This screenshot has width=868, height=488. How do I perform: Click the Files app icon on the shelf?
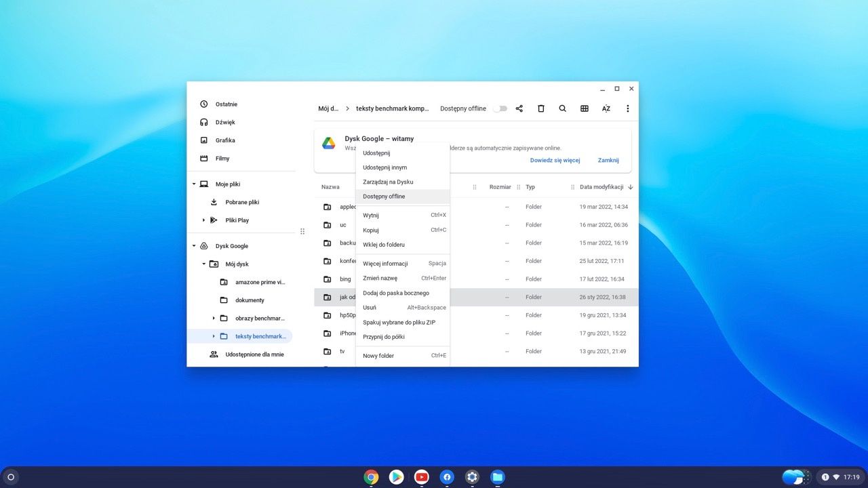[498, 477]
